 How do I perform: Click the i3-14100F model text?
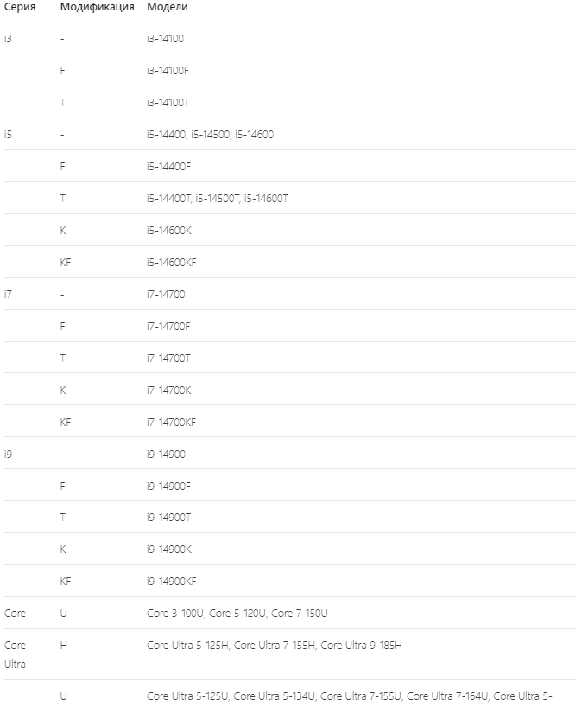(x=168, y=71)
